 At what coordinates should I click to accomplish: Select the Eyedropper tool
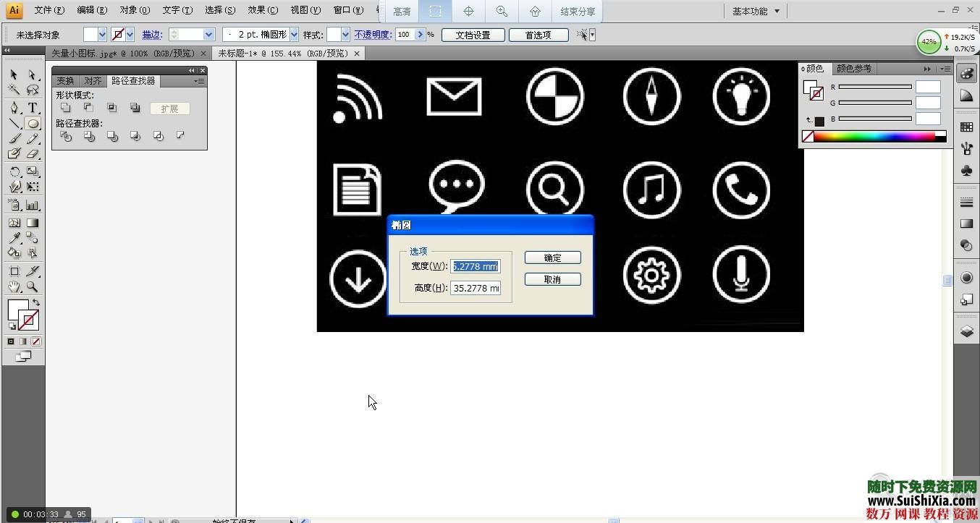(14, 238)
